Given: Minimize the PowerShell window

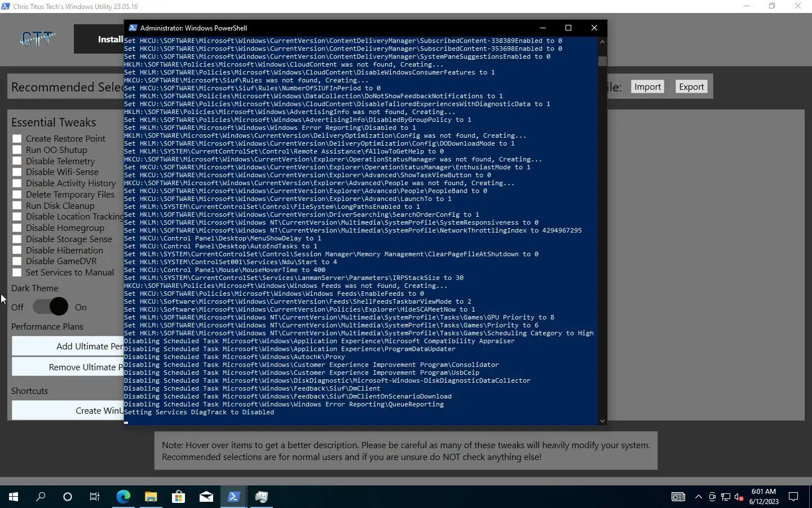Looking at the screenshot, I should tap(542, 28).
